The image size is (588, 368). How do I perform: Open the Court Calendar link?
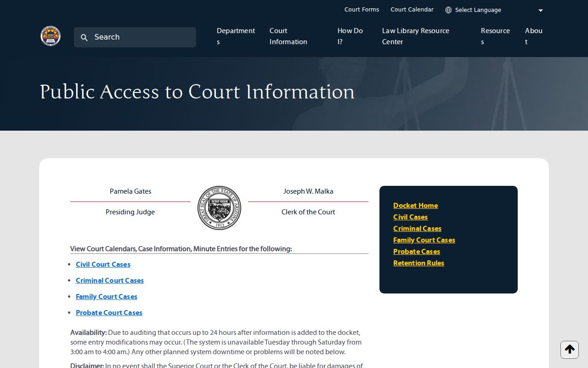(x=412, y=10)
